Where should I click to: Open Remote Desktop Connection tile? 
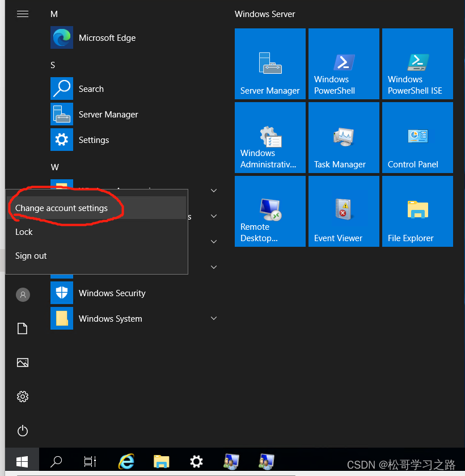point(270,211)
